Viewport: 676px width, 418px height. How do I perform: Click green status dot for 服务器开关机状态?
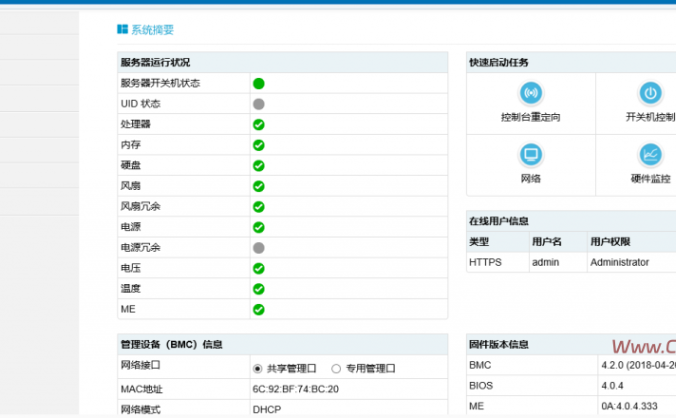pyautogui.click(x=259, y=83)
